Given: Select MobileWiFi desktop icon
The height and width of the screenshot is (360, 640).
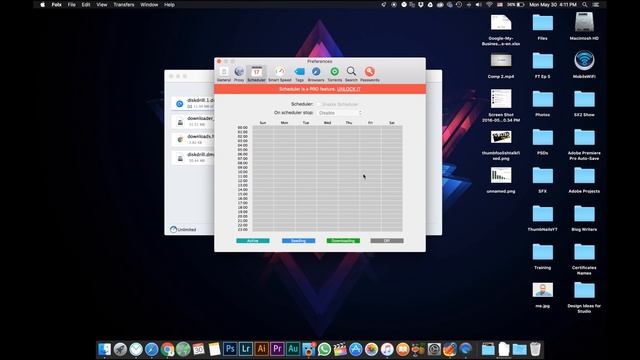Looking at the screenshot, I should coord(584,60).
